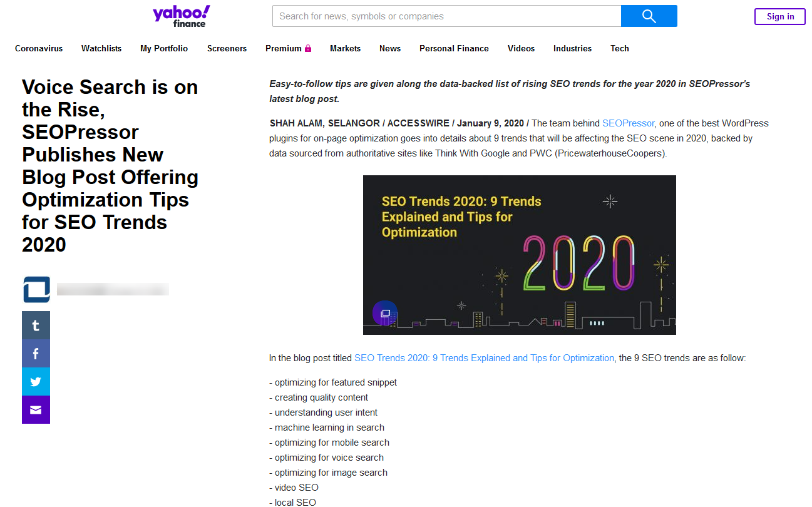
Task: Click the Sign in button
Action: tap(780, 16)
